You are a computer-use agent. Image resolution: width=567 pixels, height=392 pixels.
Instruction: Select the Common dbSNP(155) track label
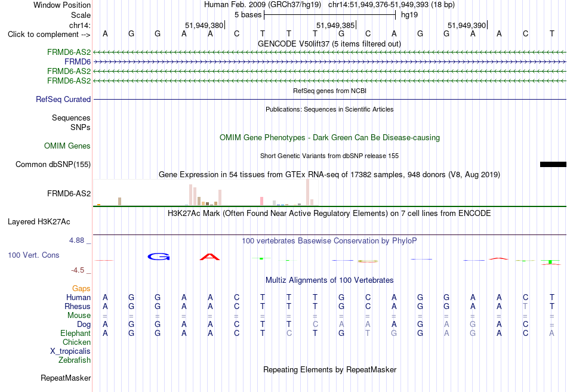(x=53, y=164)
